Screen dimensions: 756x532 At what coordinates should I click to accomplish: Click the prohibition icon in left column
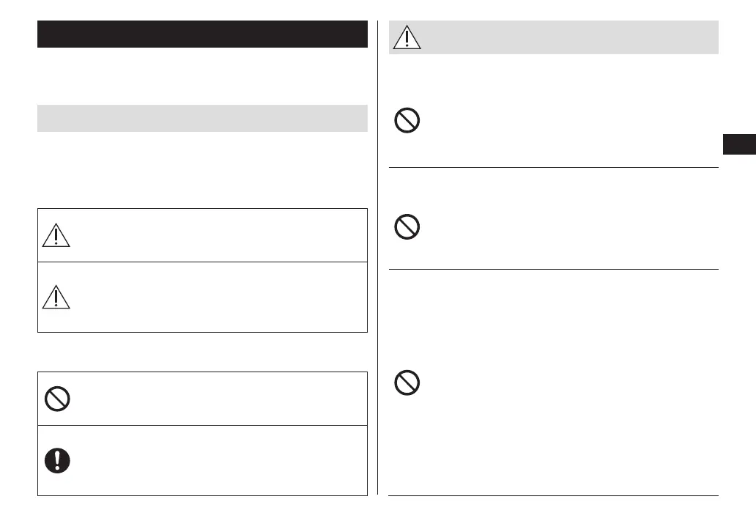(56, 399)
